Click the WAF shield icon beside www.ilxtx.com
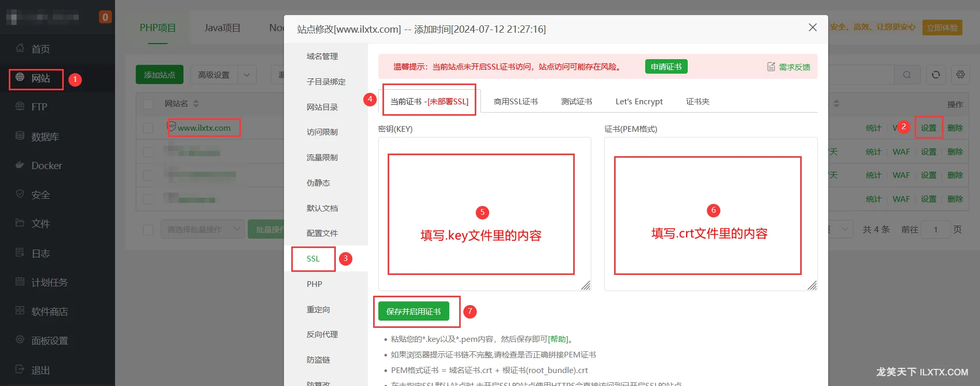The width and height of the screenshot is (980, 386). [x=172, y=127]
